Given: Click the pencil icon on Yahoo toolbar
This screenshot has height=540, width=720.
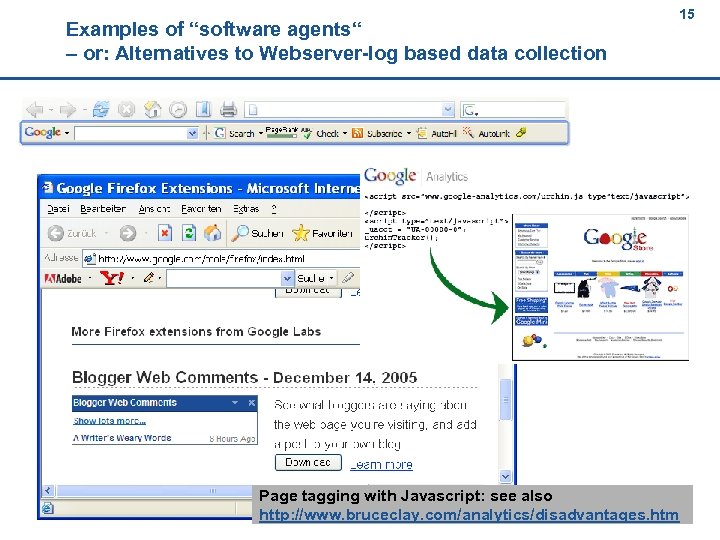Looking at the screenshot, I should tap(149, 278).
